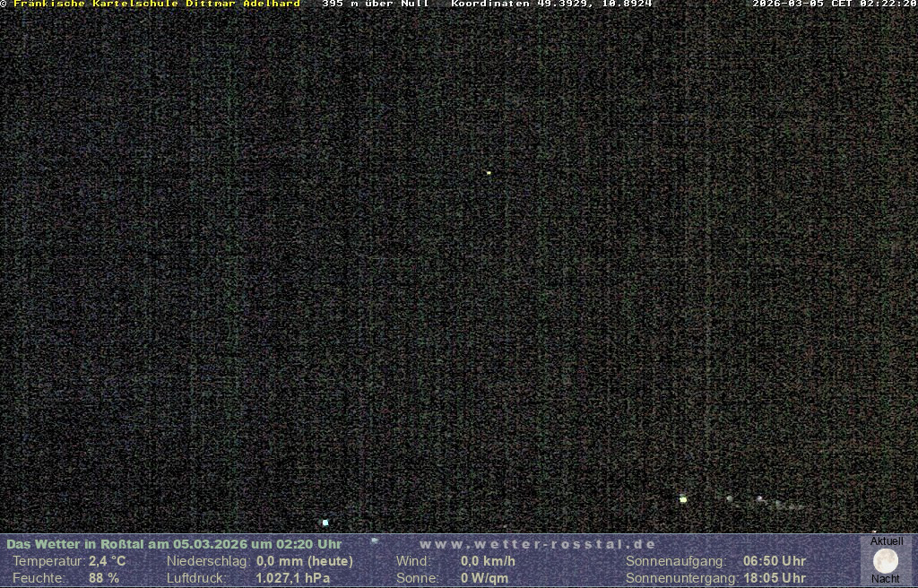
Task: Click the moon icon labeled Nacht
Action: pos(885,561)
